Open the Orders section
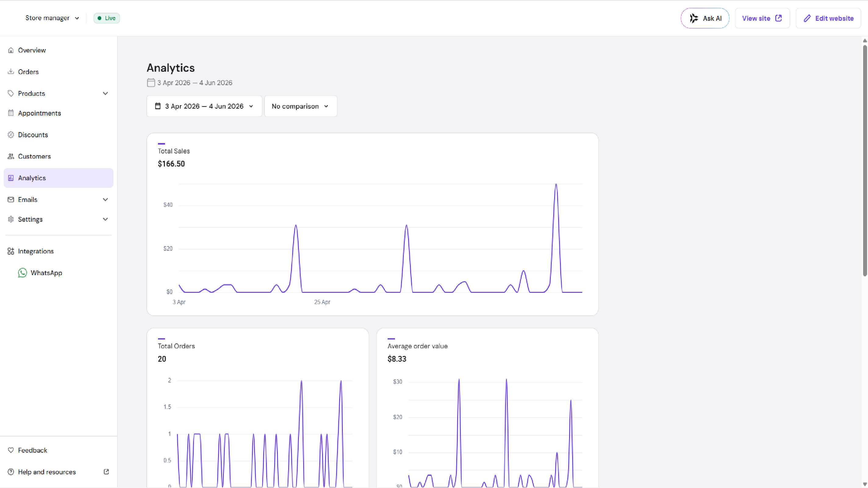Image resolution: width=868 pixels, height=488 pixels. point(59,72)
